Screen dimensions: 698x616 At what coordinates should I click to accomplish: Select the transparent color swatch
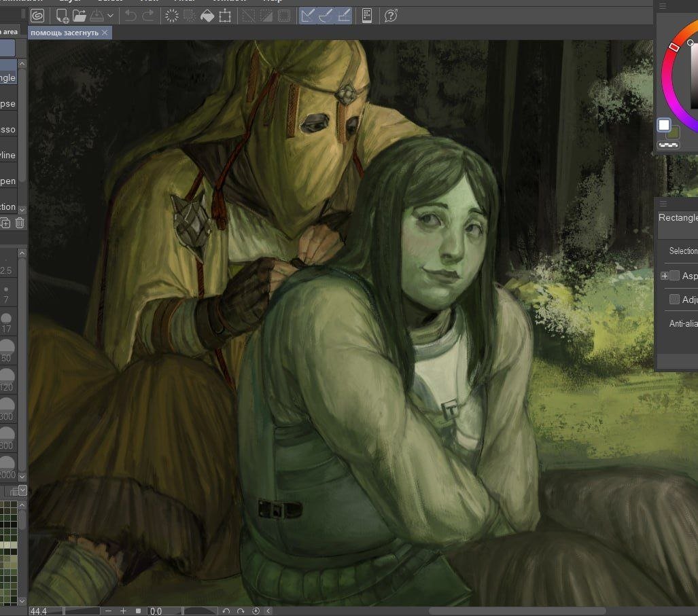pyautogui.click(x=668, y=145)
